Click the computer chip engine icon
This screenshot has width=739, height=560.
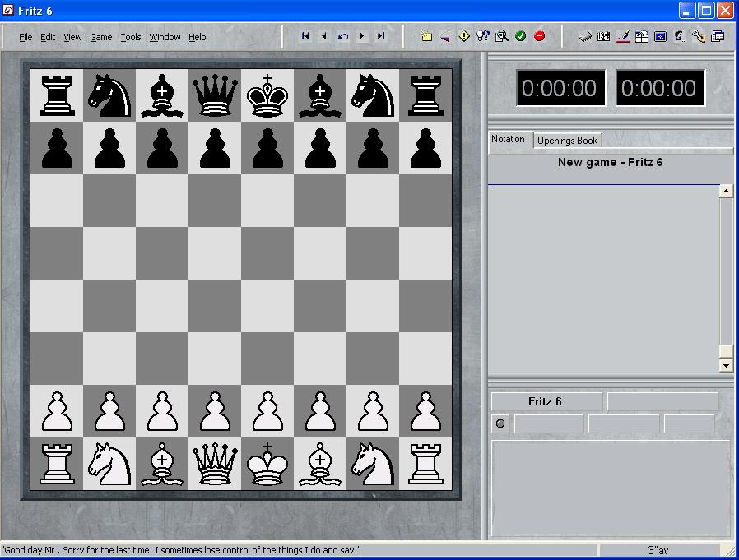585,36
